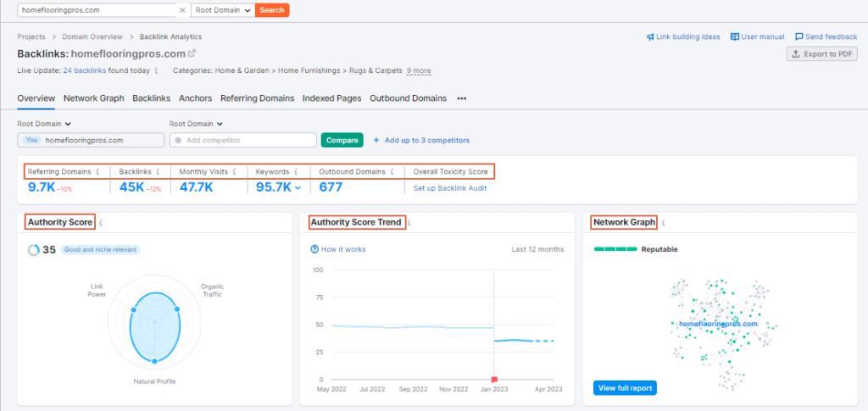Image resolution: width=868 pixels, height=411 pixels.
Task: Click info icon next to Authority Score Trend
Action: point(409,222)
